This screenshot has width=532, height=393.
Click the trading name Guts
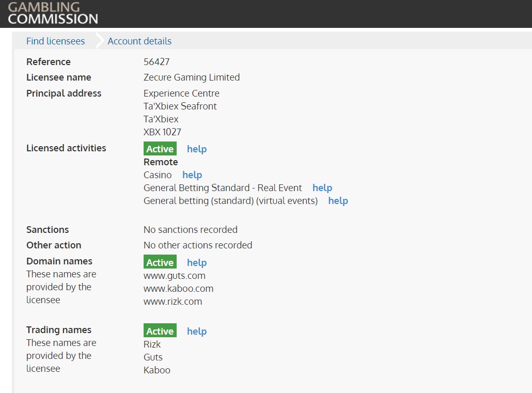[153, 357]
